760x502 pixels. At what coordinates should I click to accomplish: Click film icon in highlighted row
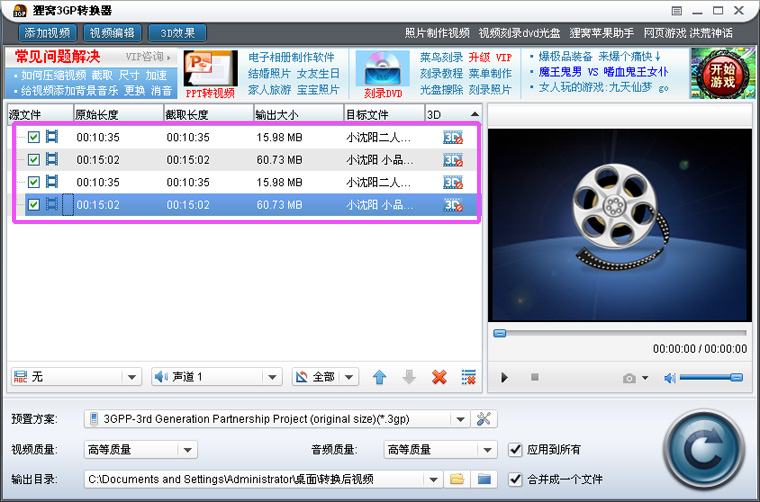pyautogui.click(x=52, y=204)
